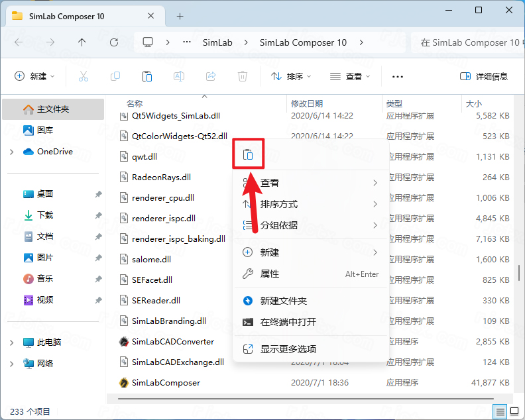Open the 新建 dropdown in toolbar

click(x=34, y=76)
